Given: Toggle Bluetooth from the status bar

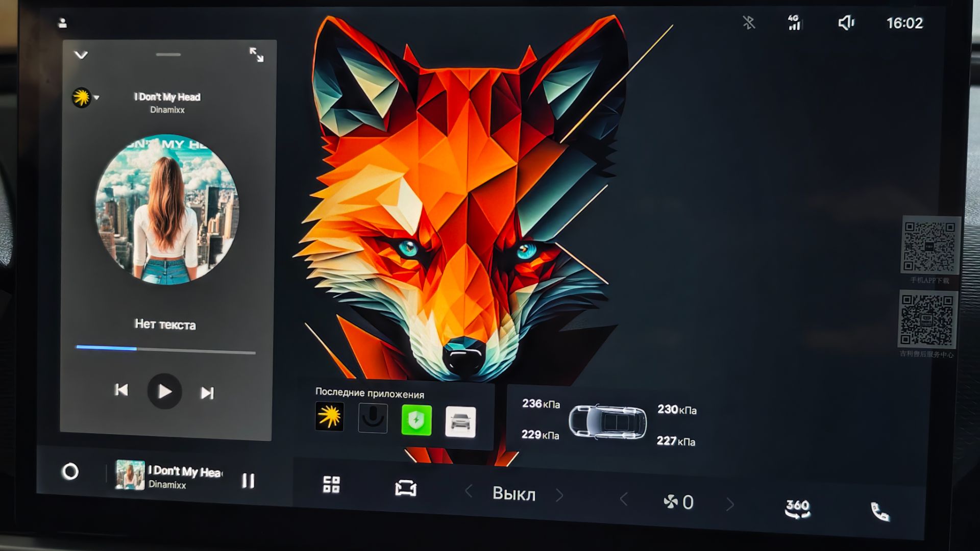Looking at the screenshot, I should click(749, 22).
